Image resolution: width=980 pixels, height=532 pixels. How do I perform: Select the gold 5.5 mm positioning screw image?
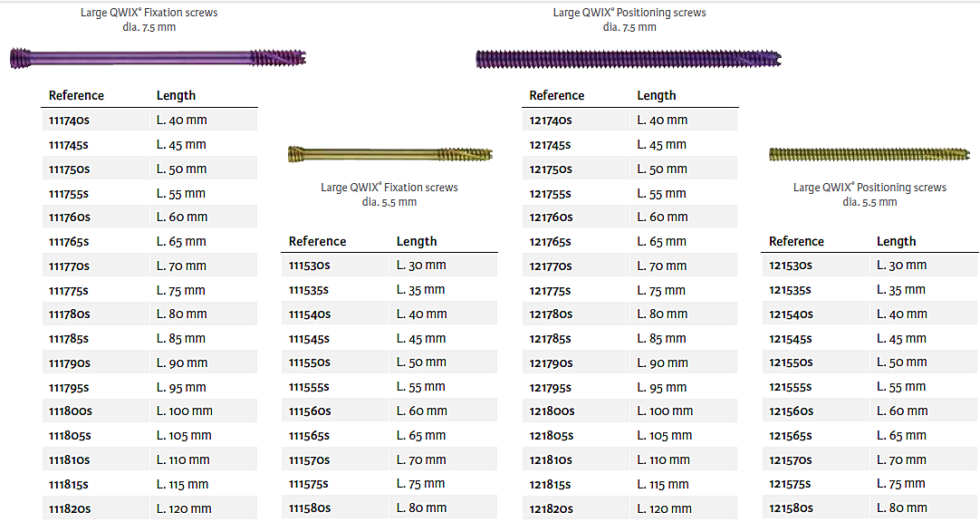(x=870, y=155)
